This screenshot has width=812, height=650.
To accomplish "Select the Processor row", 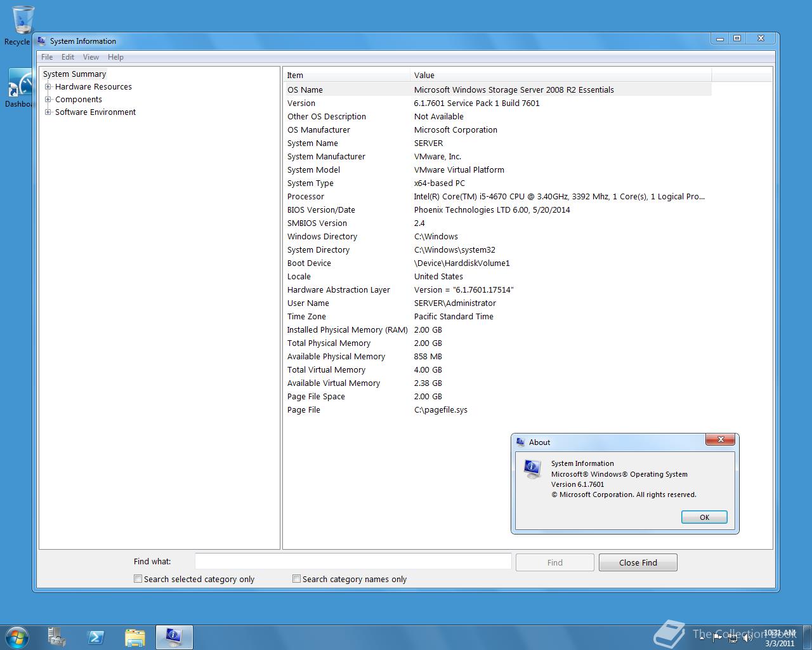I will [x=497, y=196].
